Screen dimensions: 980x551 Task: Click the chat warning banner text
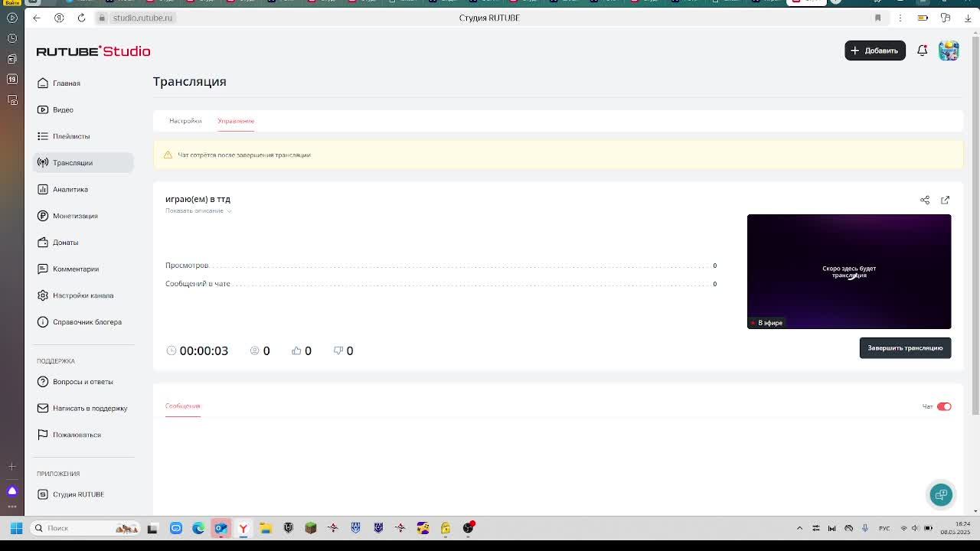pos(244,155)
